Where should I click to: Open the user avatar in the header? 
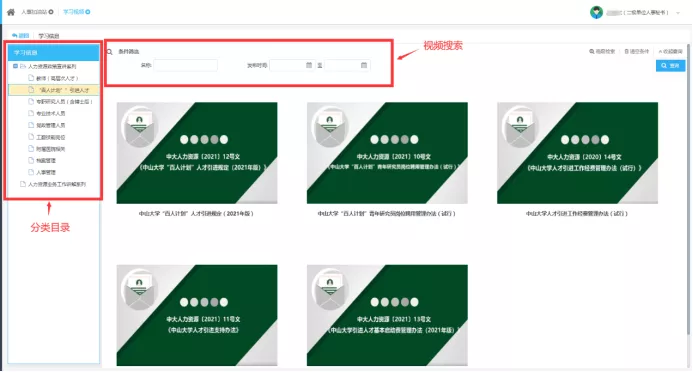(x=596, y=12)
